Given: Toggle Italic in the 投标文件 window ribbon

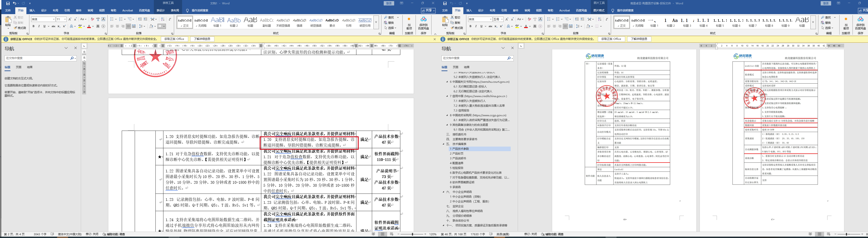Looking at the screenshot, I should click(x=476, y=26).
